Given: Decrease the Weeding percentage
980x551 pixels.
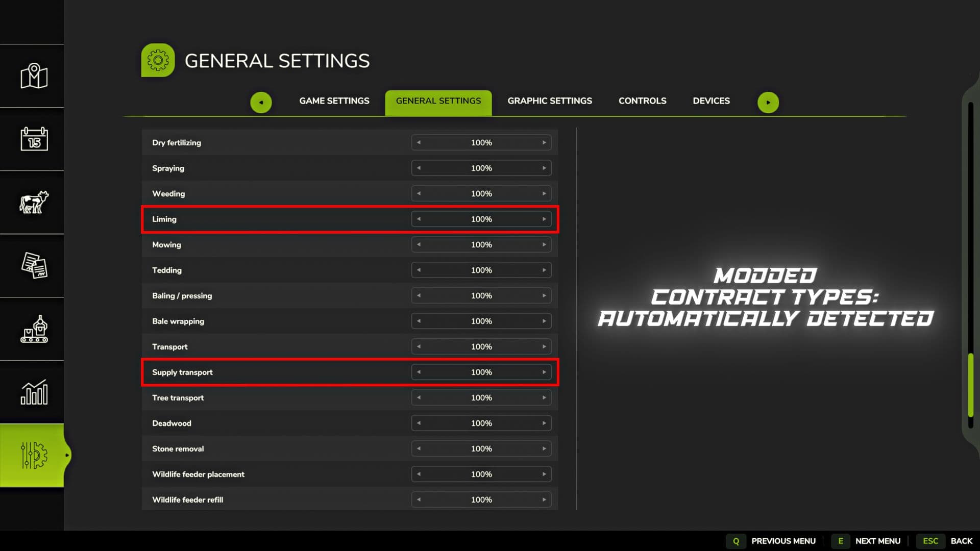Looking at the screenshot, I should [x=419, y=193].
